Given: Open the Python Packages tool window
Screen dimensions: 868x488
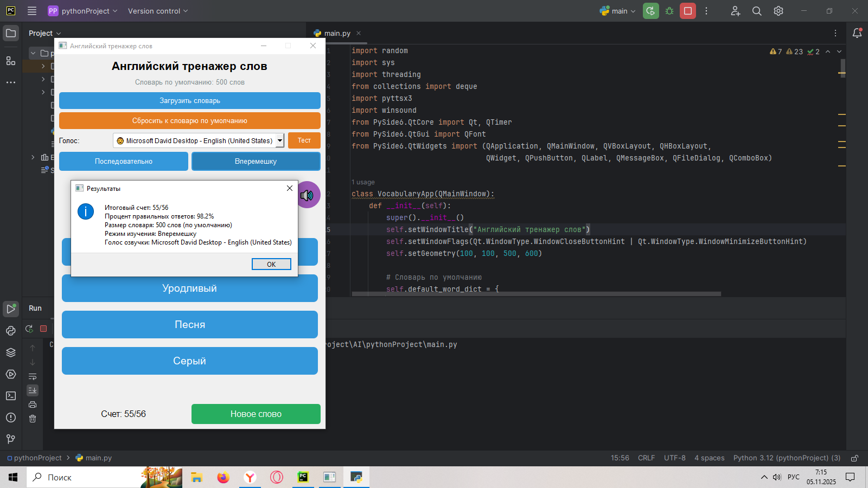Looking at the screenshot, I should 11,352.
